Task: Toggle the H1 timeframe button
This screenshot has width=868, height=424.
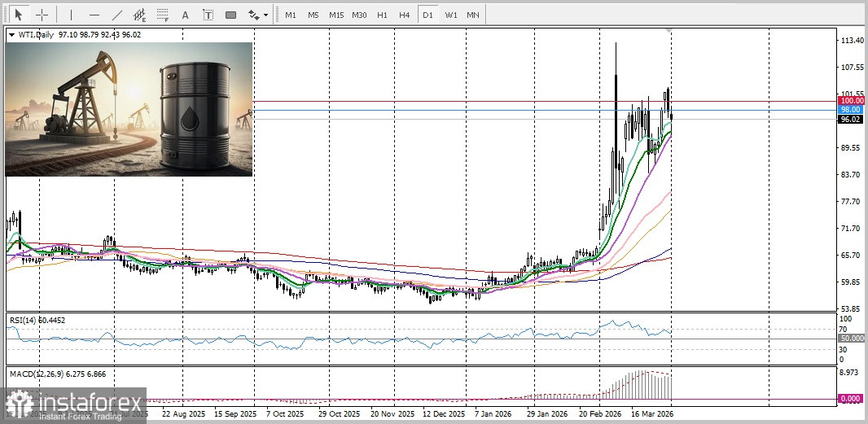Action: tap(382, 15)
